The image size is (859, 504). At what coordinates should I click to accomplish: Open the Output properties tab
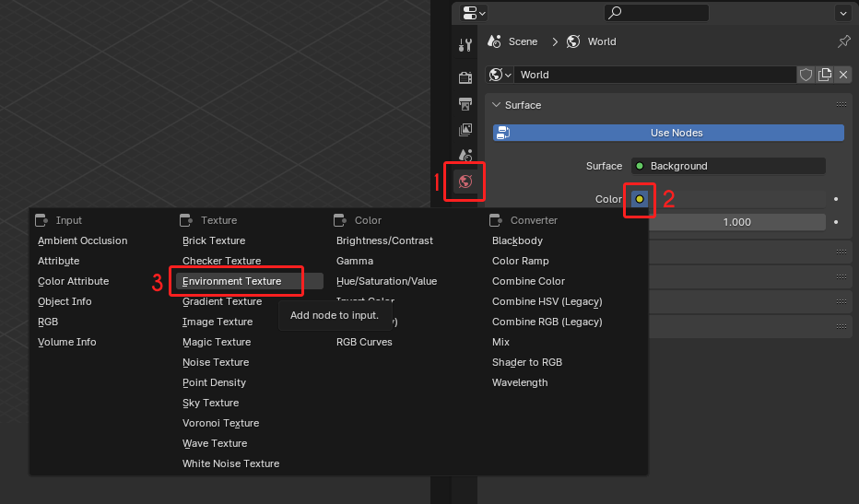click(465, 104)
